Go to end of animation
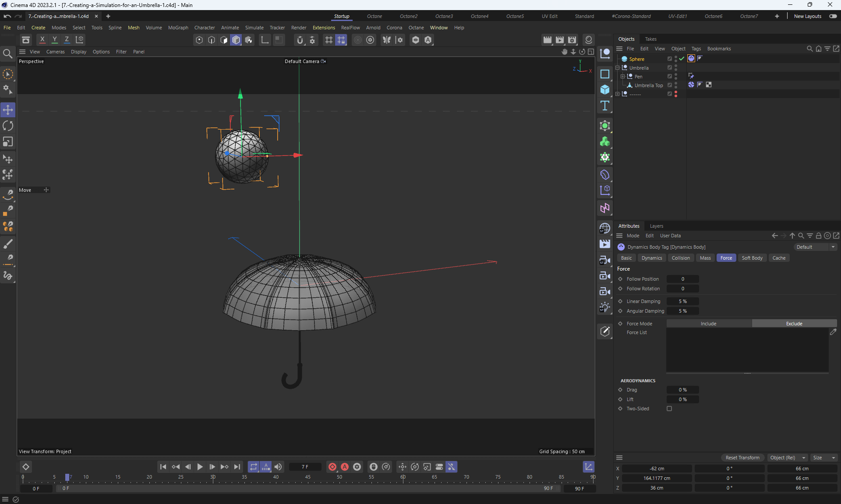841x504 pixels. click(x=237, y=467)
